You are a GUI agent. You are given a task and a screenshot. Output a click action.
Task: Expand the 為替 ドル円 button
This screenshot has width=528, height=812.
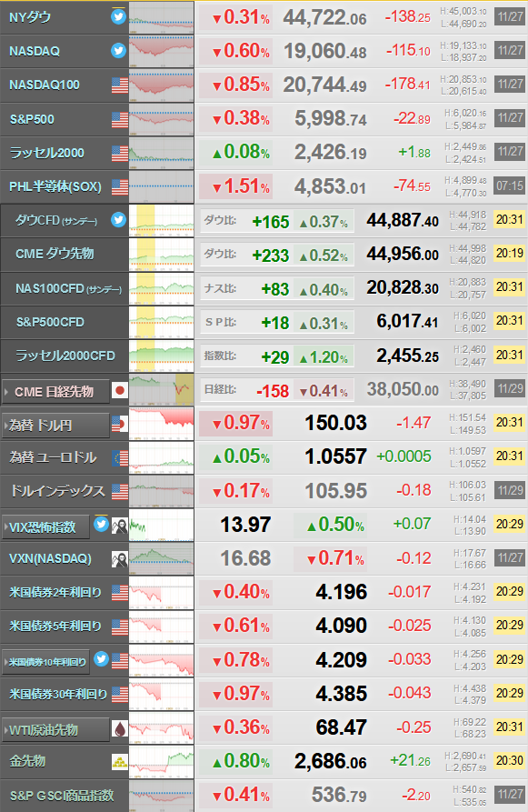click(x=55, y=426)
